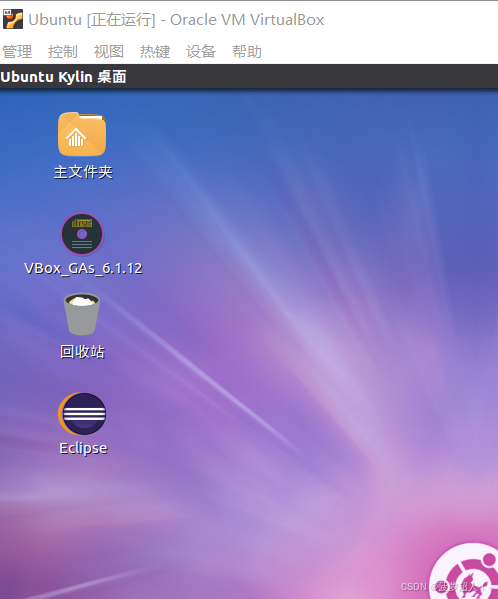This screenshot has height=599, width=498.
Task: Open the 热键 menu
Action: [x=155, y=52]
